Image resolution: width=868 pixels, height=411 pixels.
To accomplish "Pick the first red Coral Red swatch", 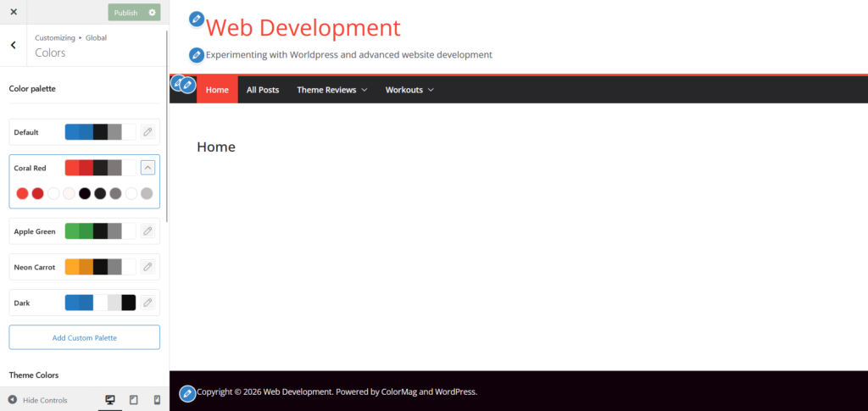I will click(22, 193).
